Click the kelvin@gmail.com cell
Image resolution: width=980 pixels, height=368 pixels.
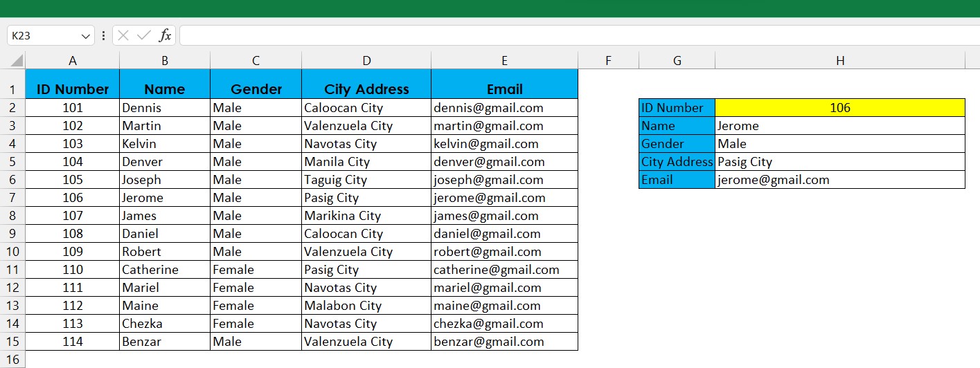click(504, 144)
